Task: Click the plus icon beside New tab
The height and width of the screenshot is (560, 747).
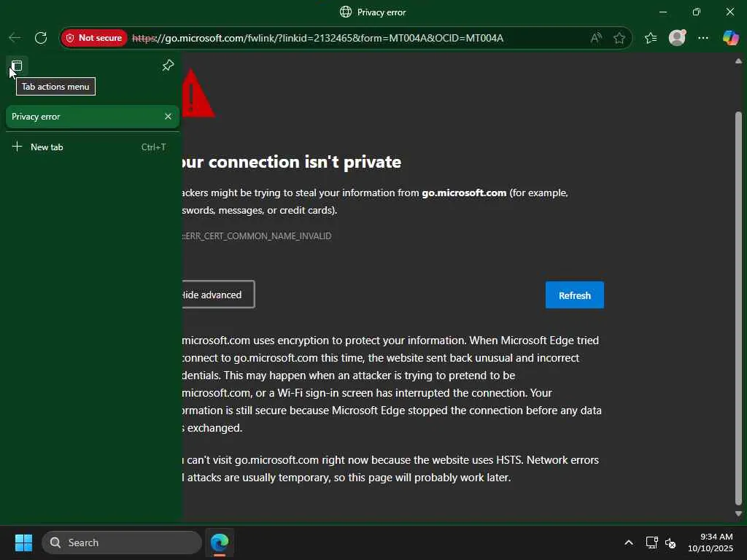Action: tap(17, 147)
